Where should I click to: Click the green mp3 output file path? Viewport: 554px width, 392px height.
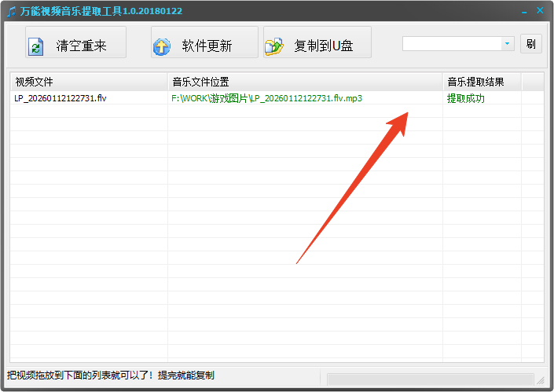[266, 98]
